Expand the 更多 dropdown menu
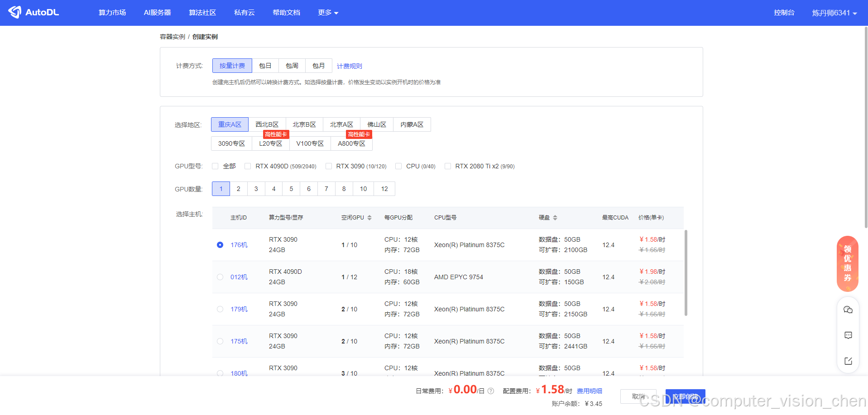The height and width of the screenshot is (415, 868). click(x=328, y=13)
